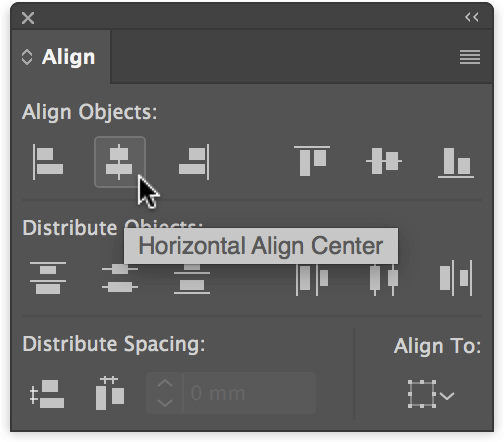Apply Vertical Distribute Top
The height and width of the screenshot is (442, 504).
click(x=48, y=278)
